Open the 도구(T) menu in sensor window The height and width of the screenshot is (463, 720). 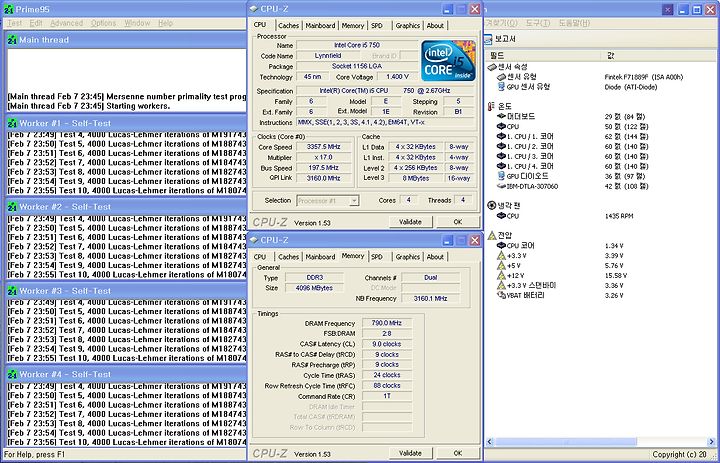538,23
